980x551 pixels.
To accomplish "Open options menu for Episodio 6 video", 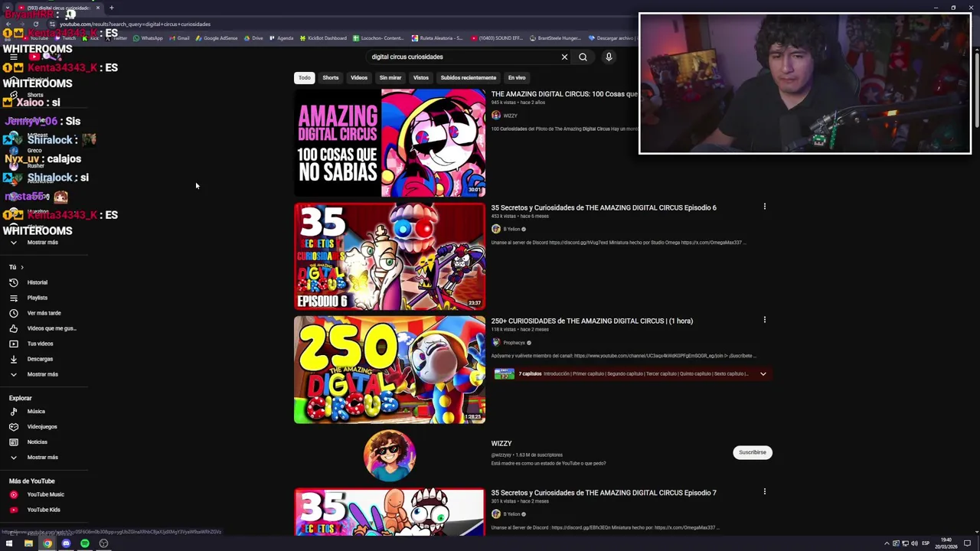I will point(764,207).
